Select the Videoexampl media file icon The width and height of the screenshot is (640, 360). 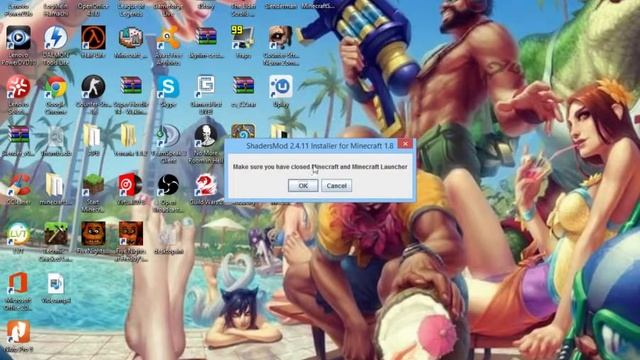pos(56,283)
